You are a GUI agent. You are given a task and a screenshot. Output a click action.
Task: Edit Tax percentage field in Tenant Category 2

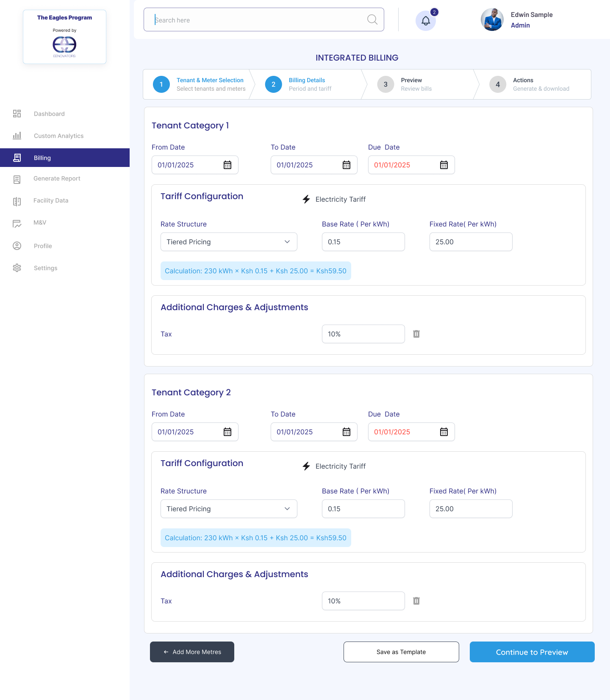pyautogui.click(x=363, y=601)
